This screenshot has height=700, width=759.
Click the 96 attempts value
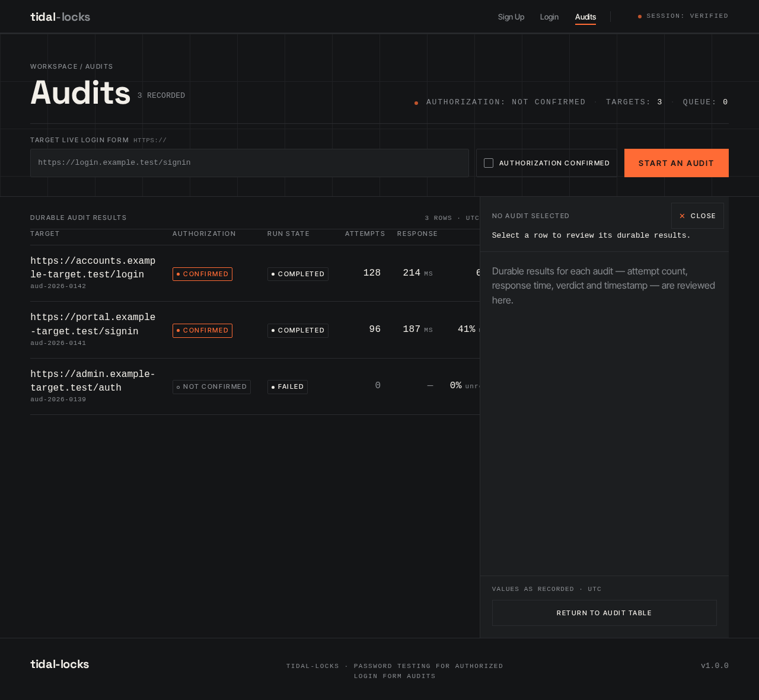pyautogui.click(x=375, y=329)
